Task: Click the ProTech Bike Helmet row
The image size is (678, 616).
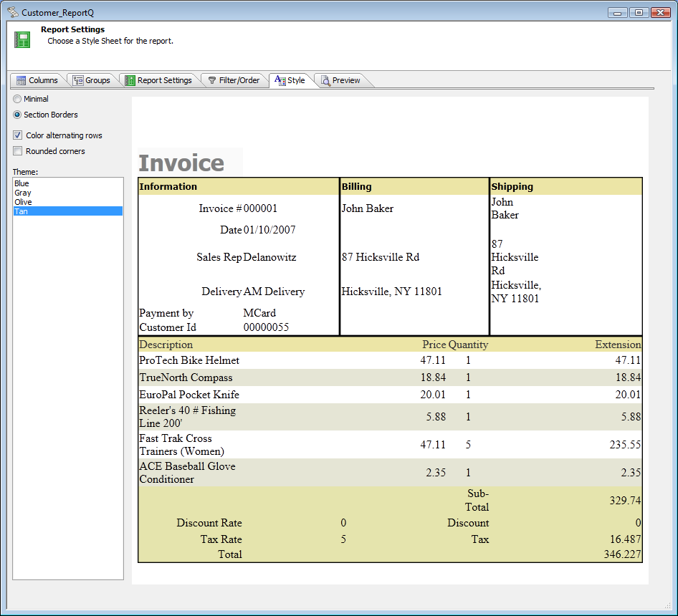Action: click(390, 360)
